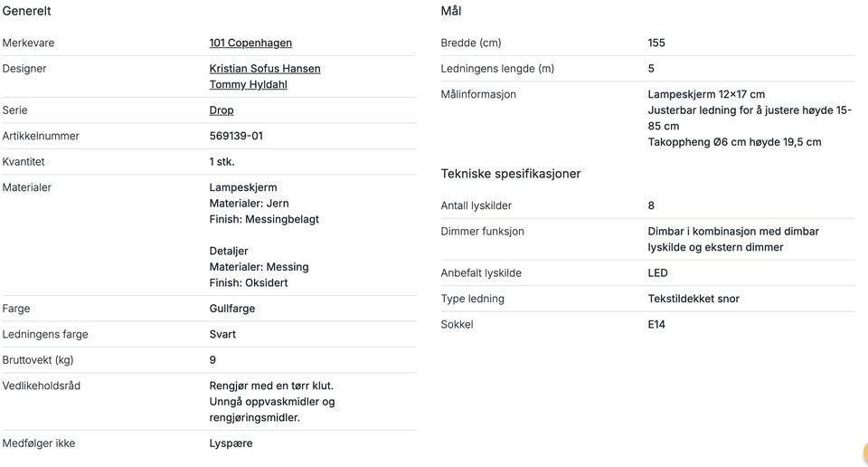
Task: Click the article number 569139-01
Action: point(236,136)
